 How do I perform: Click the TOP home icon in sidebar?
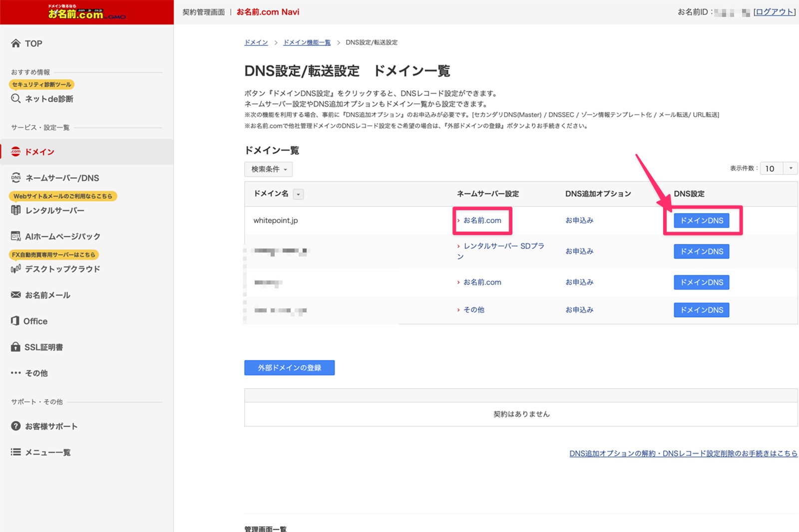point(16,43)
